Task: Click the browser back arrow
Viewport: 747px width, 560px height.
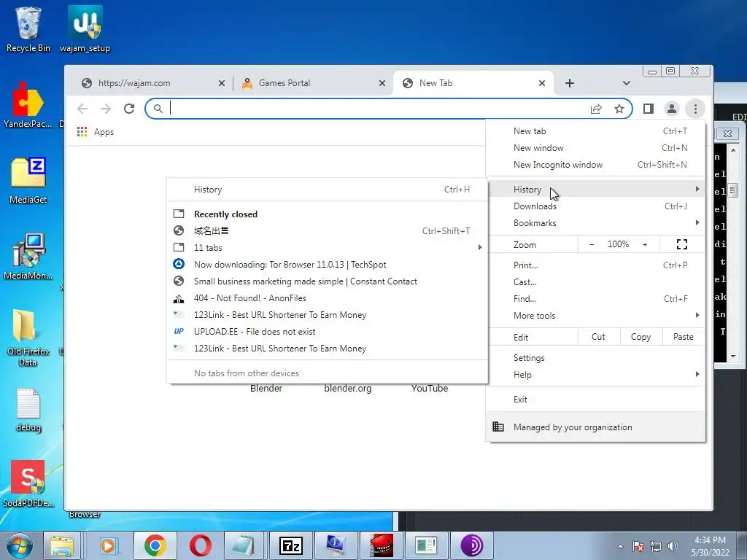Action: coord(82,109)
